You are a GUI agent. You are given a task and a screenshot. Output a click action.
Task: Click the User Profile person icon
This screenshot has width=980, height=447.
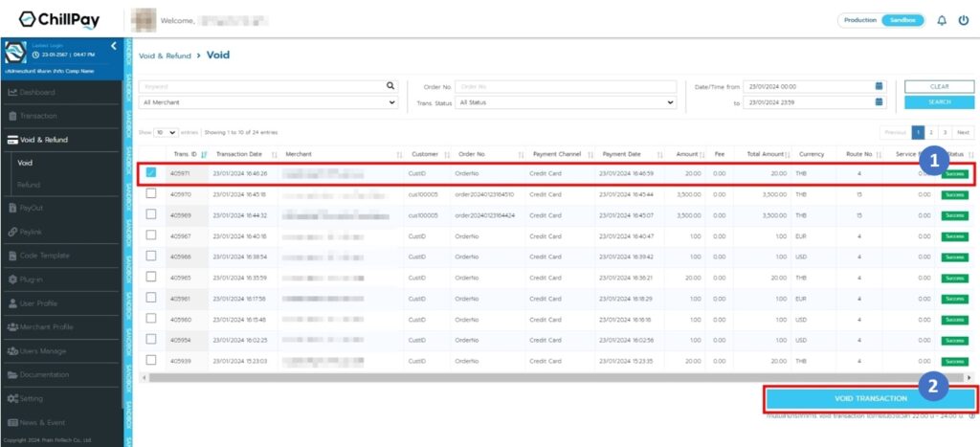[12, 303]
